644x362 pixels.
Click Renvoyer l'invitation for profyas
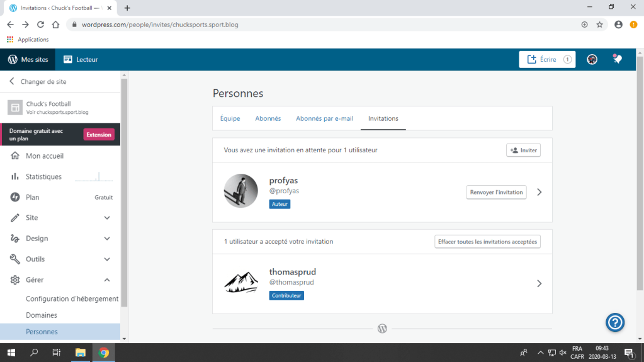coord(496,192)
